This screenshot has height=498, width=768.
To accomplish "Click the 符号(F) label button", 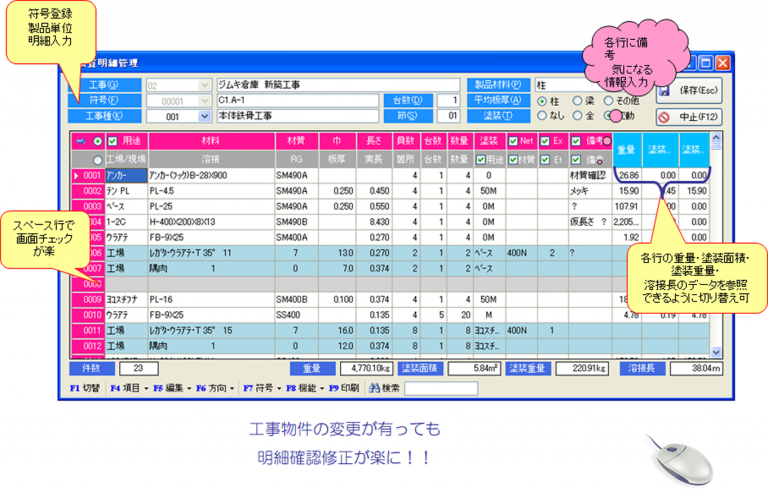I will (x=104, y=100).
